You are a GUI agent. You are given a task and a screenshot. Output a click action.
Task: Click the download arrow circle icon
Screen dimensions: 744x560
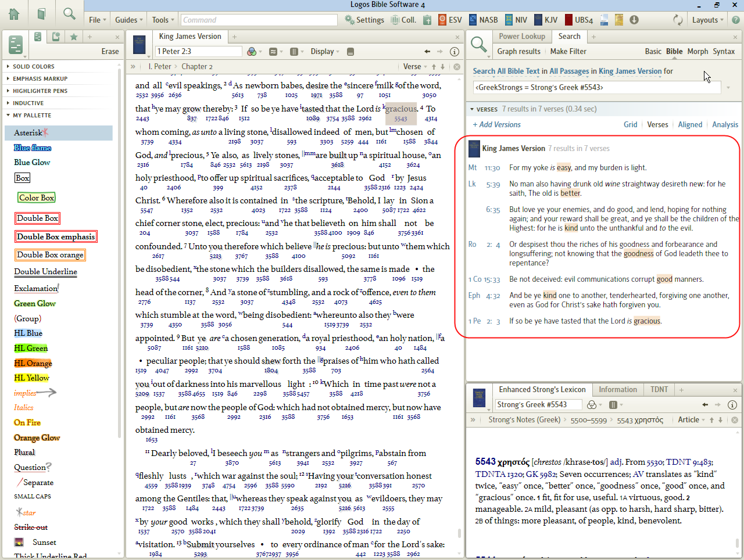tap(634, 20)
